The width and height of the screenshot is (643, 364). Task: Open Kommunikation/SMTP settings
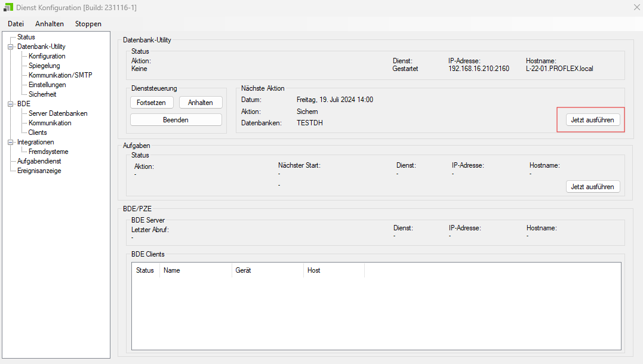pos(60,75)
